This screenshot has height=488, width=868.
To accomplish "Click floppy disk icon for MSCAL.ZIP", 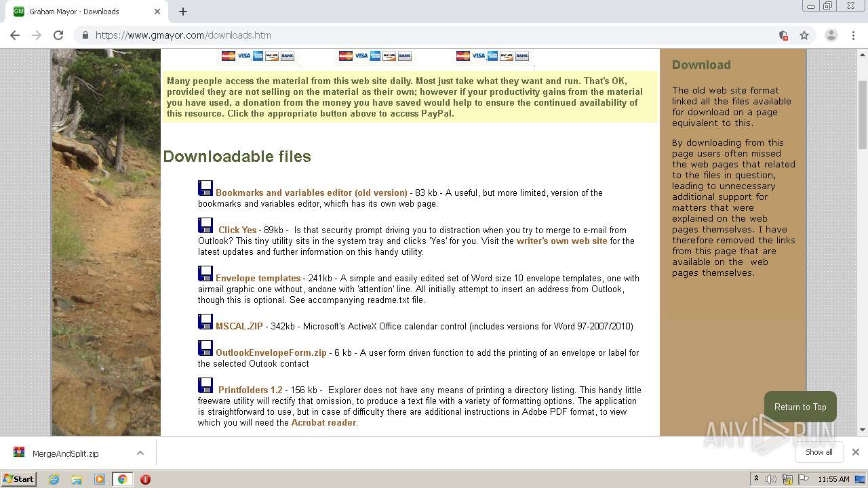I will 205,322.
